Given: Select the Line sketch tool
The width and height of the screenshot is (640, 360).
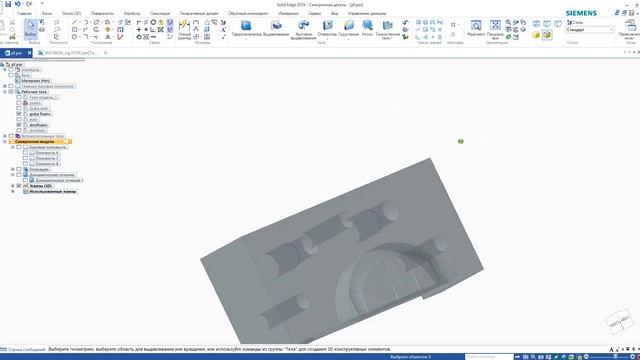Looking at the screenshot, I should (x=74, y=22).
